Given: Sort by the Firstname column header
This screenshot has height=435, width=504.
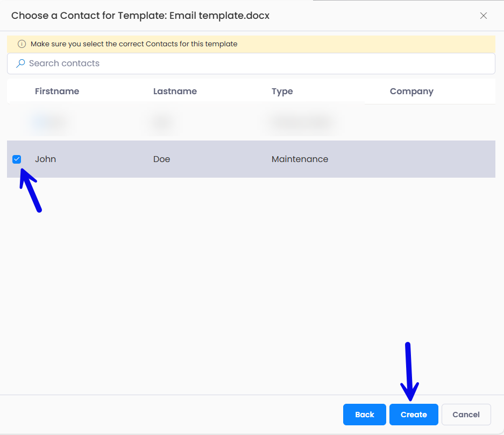Looking at the screenshot, I should pyautogui.click(x=57, y=92).
